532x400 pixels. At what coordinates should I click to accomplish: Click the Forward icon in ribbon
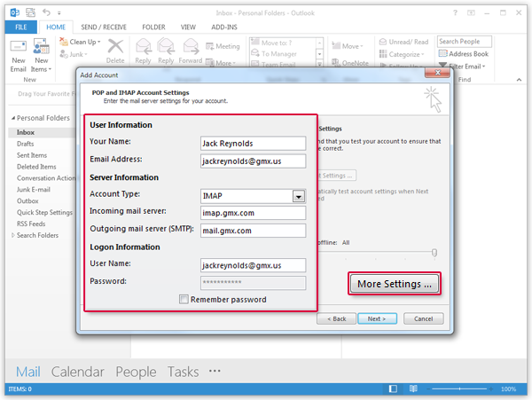(x=190, y=50)
